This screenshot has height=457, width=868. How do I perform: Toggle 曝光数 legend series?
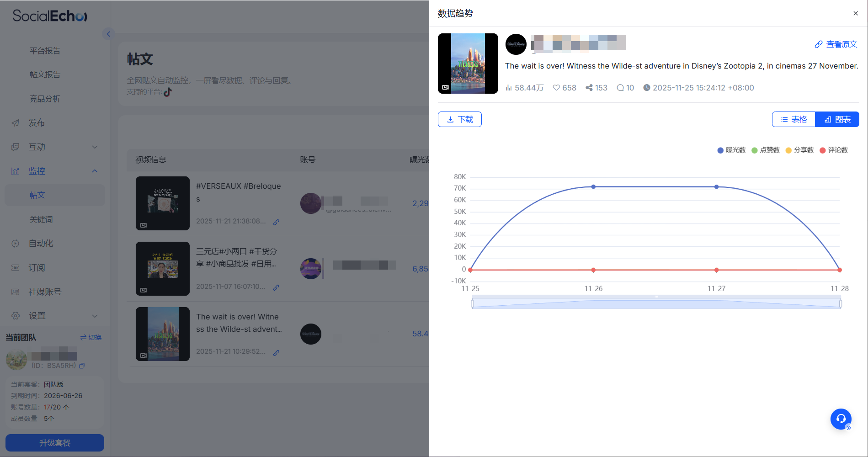(x=731, y=150)
